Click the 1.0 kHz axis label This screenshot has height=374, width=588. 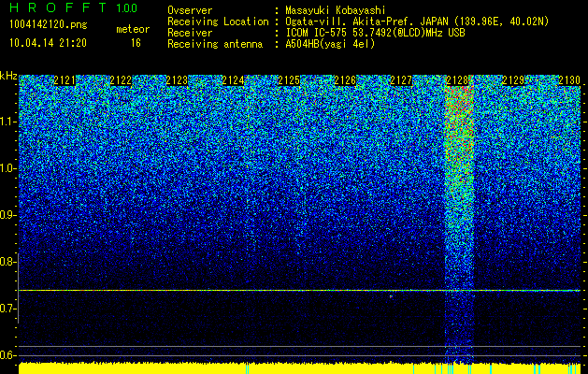[x=8, y=169]
